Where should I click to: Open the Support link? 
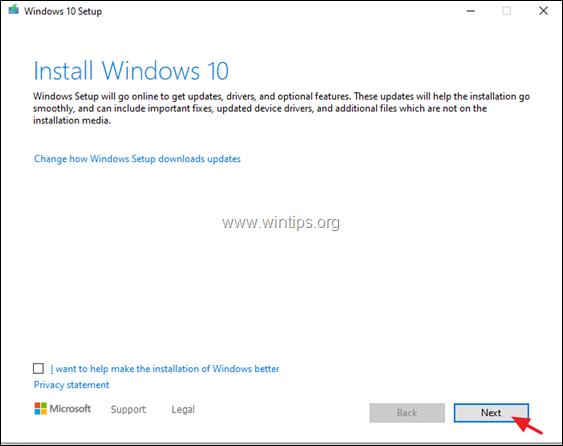pyautogui.click(x=128, y=409)
